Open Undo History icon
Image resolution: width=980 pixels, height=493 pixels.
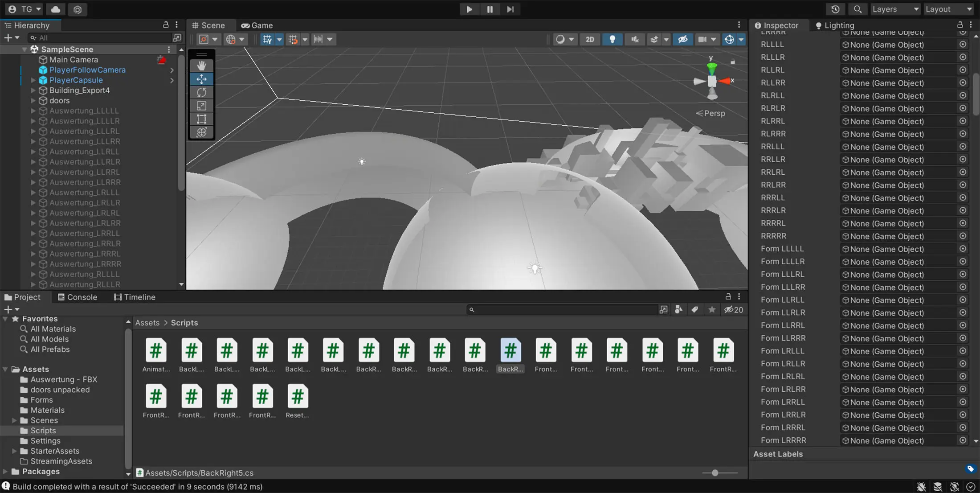click(x=835, y=9)
